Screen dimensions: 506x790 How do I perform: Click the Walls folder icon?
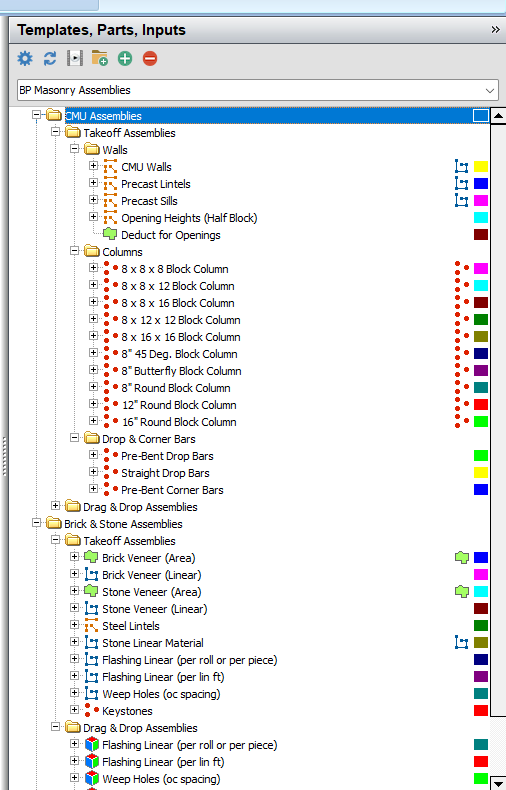[x=92, y=150]
